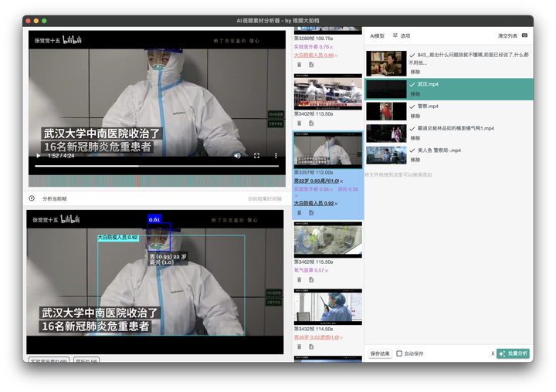This screenshot has height=392, width=556.
Task: Remove 大白防疫人员 0.89 tag via its ×
Action: 336,56
